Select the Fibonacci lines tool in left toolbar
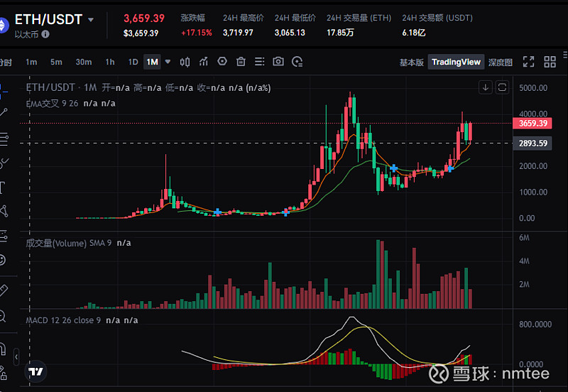The height and width of the screenshot is (392, 568). pyautogui.click(x=4, y=138)
